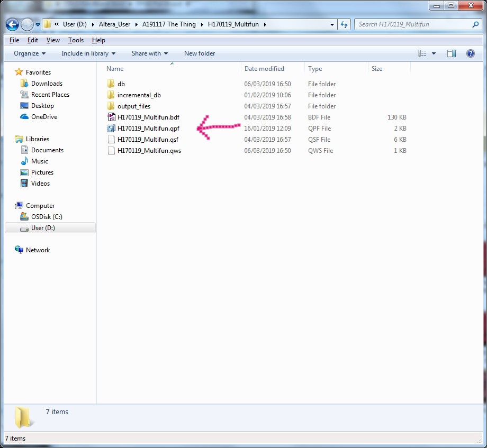Toggle the preview pane
Viewport: 487px width, 448px height.
pyautogui.click(x=452, y=53)
